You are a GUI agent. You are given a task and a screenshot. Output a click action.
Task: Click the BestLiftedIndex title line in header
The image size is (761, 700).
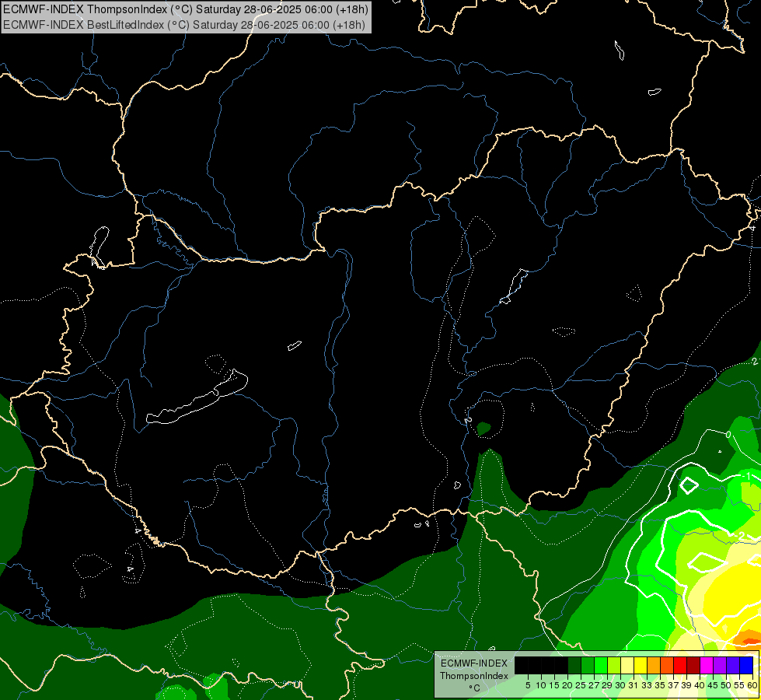(x=184, y=24)
